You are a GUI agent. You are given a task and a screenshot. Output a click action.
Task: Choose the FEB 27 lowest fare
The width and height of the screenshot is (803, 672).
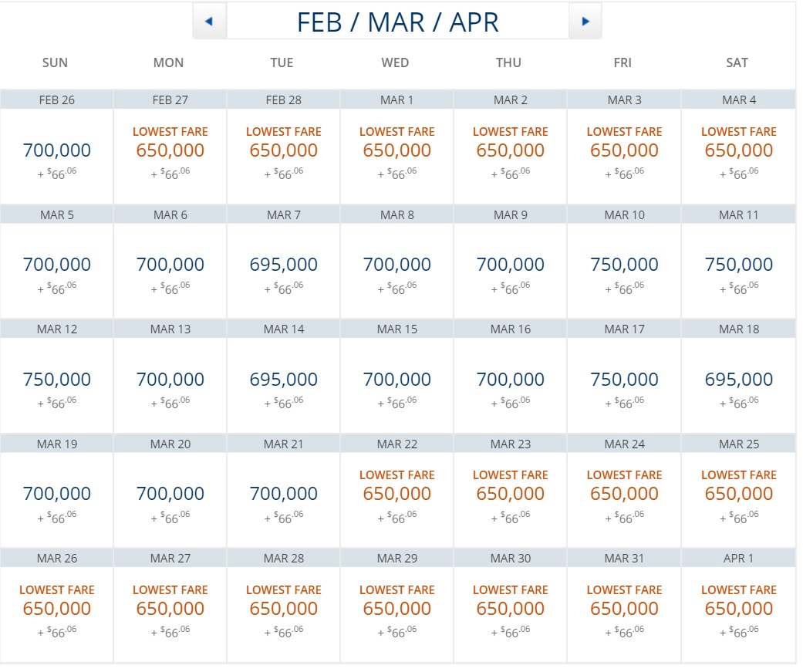click(x=171, y=157)
